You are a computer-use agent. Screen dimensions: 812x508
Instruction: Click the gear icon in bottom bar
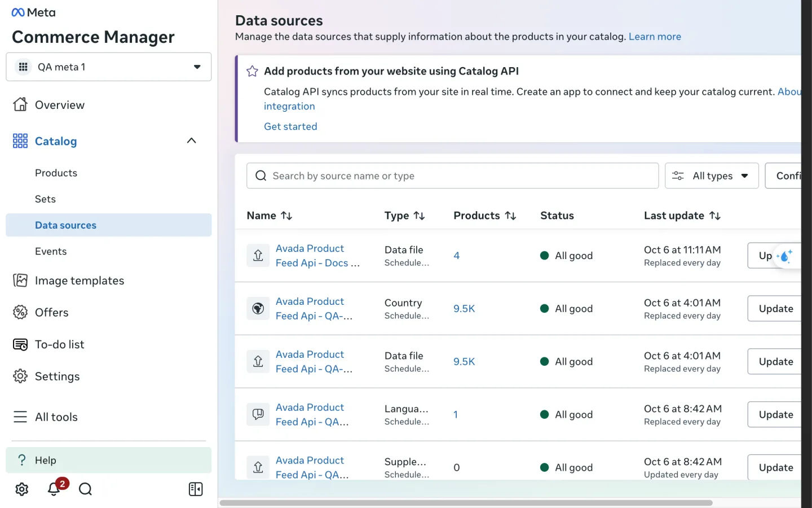point(22,489)
